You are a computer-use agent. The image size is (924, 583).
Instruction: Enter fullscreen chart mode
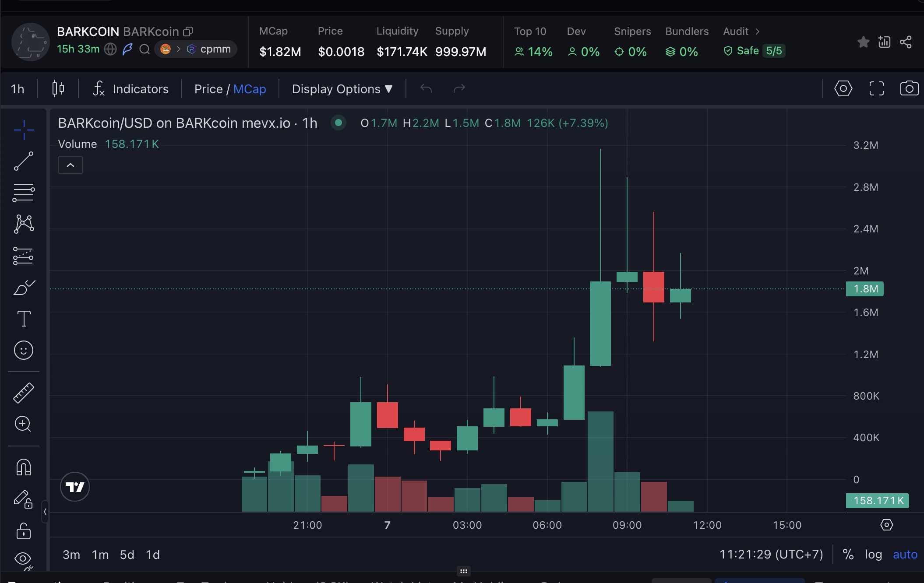tap(876, 88)
